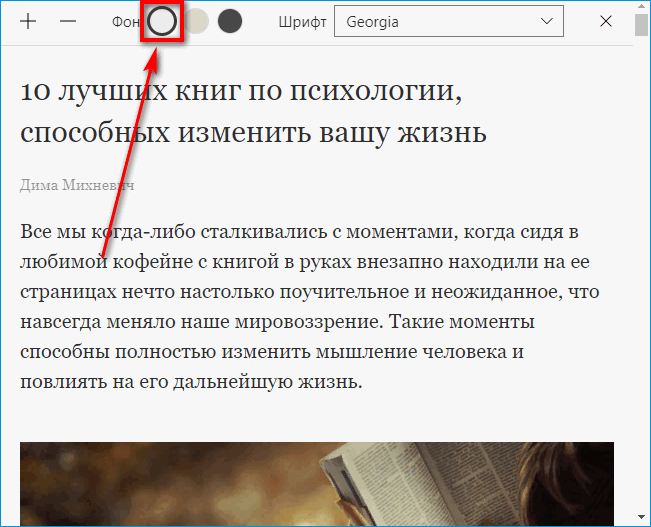The image size is (651, 527).
Task: Click the intro paragraph starting 'Все мы'
Action: (310, 306)
